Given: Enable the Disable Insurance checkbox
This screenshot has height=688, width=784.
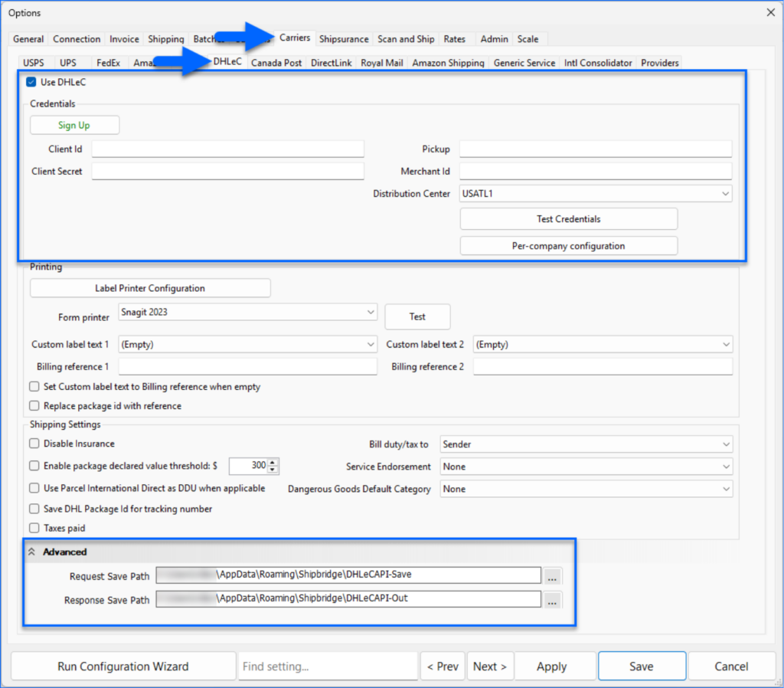Looking at the screenshot, I should (x=34, y=444).
